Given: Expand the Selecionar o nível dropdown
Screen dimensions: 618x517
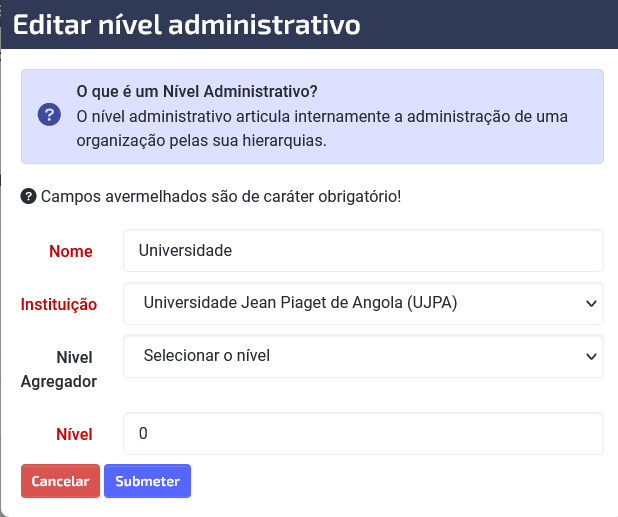Looking at the screenshot, I should [363, 356].
